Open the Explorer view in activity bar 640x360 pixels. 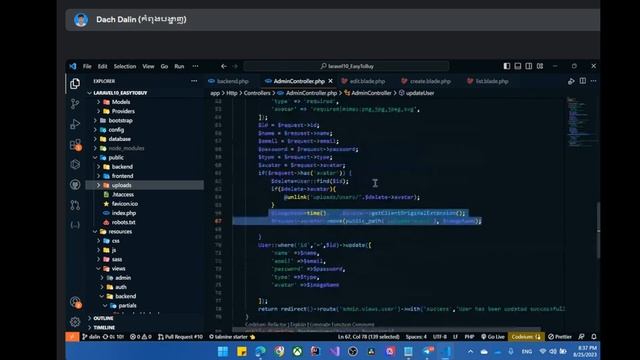pos(75,84)
